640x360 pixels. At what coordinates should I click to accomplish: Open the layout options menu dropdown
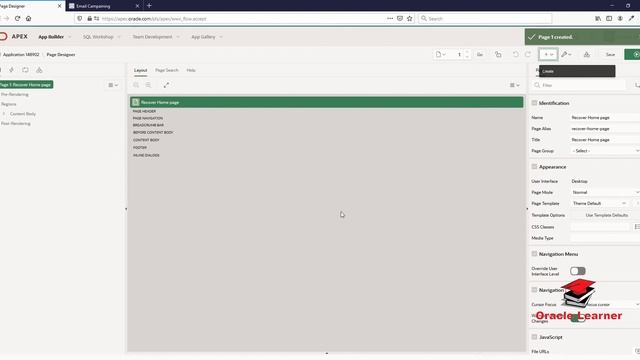[x=514, y=85]
